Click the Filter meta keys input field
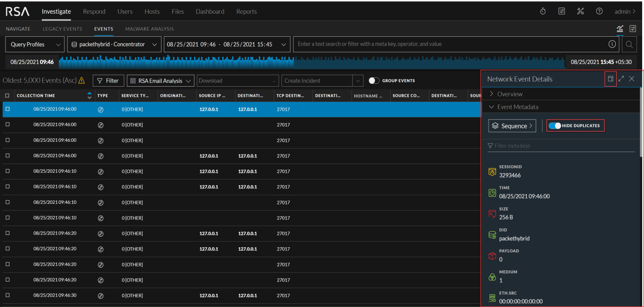Image resolution: width=644 pixels, height=307 pixels. pyautogui.click(x=560, y=146)
